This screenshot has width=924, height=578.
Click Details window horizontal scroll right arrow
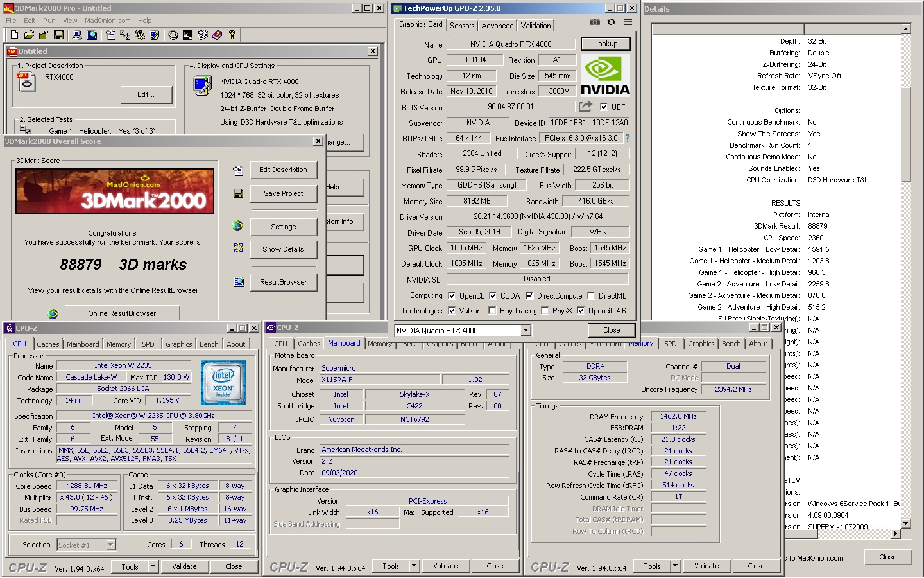click(896, 533)
